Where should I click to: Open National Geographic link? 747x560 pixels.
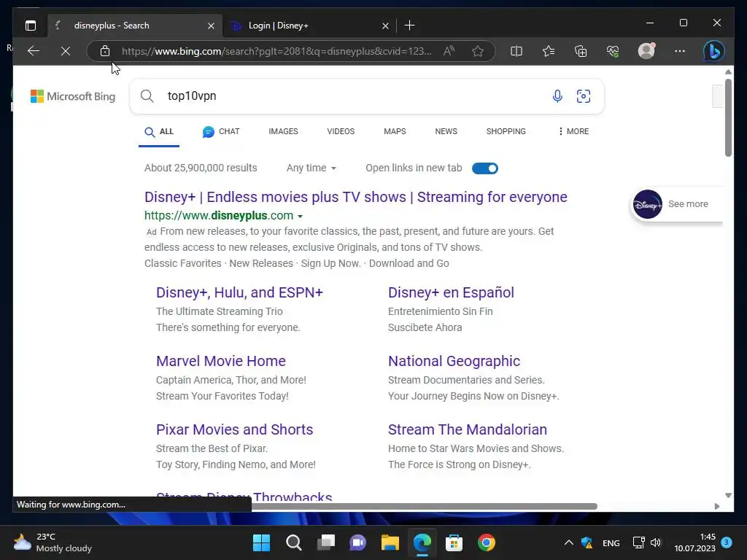coord(454,361)
